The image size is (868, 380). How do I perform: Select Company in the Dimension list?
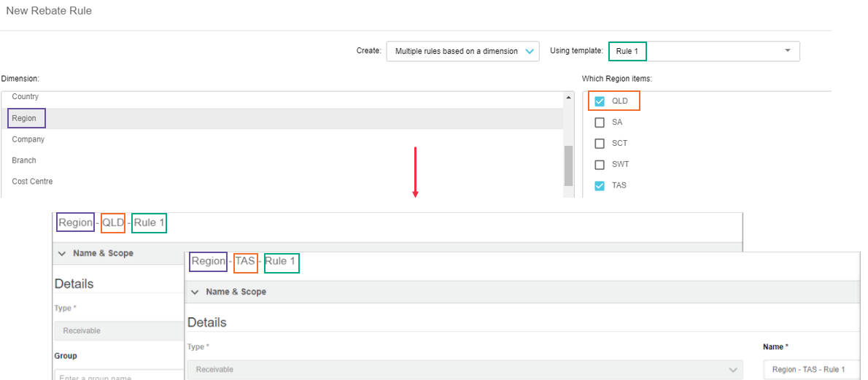coord(282,139)
